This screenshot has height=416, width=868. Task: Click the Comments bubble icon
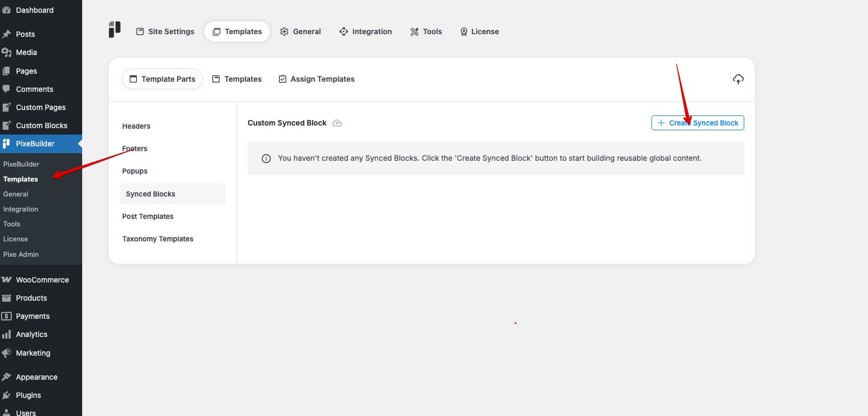pos(6,89)
